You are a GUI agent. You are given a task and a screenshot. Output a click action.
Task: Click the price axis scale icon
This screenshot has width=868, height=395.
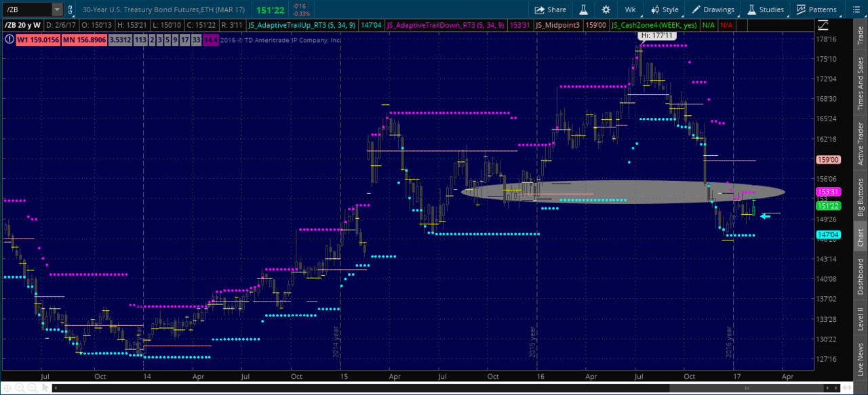(823, 24)
